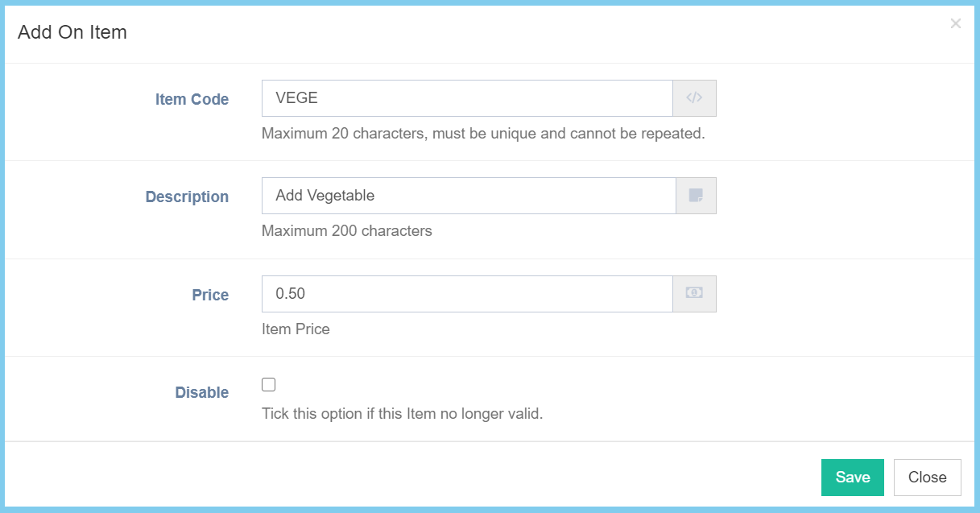Tick the Disable checkbox
980x513 pixels.
tap(269, 385)
